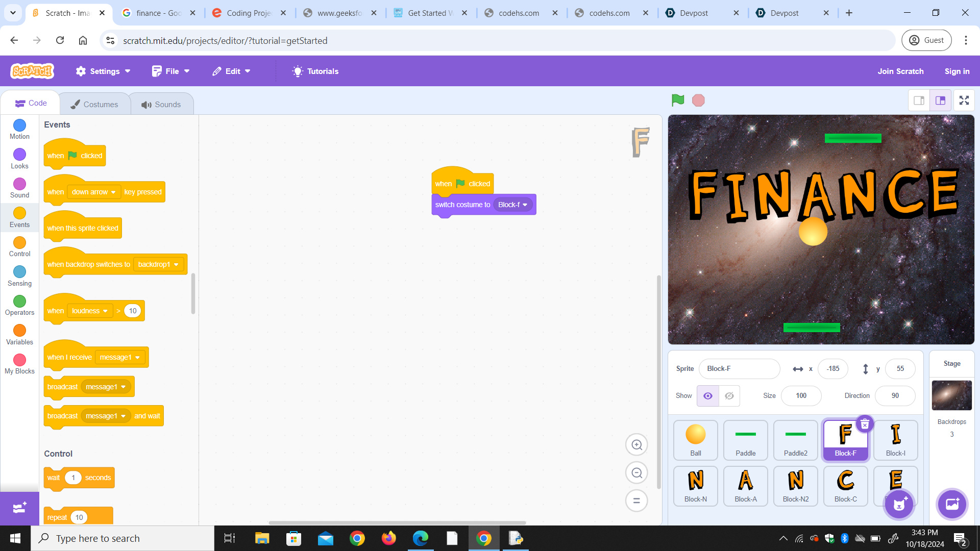Zoom out of the code workspace
This screenshot has height=551, width=980.
click(x=636, y=473)
